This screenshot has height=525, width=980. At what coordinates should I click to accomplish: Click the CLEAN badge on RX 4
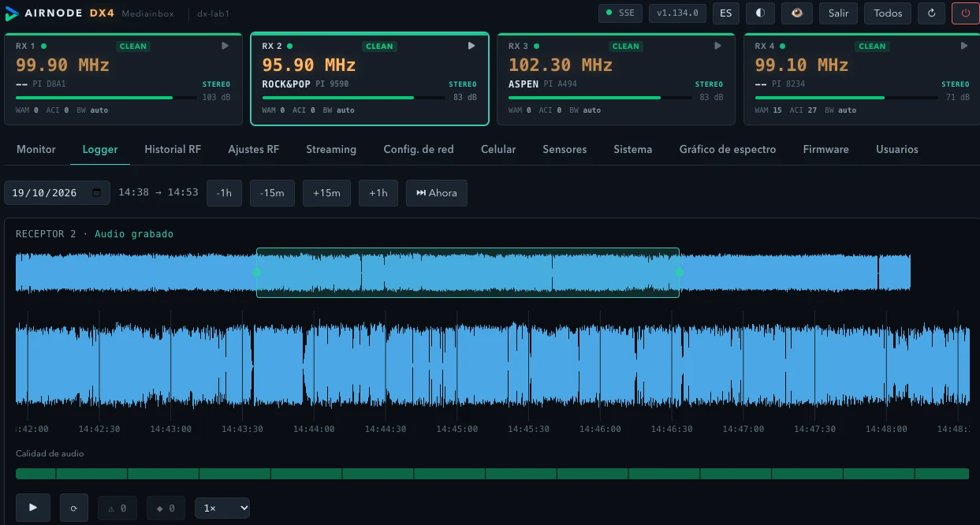click(872, 46)
